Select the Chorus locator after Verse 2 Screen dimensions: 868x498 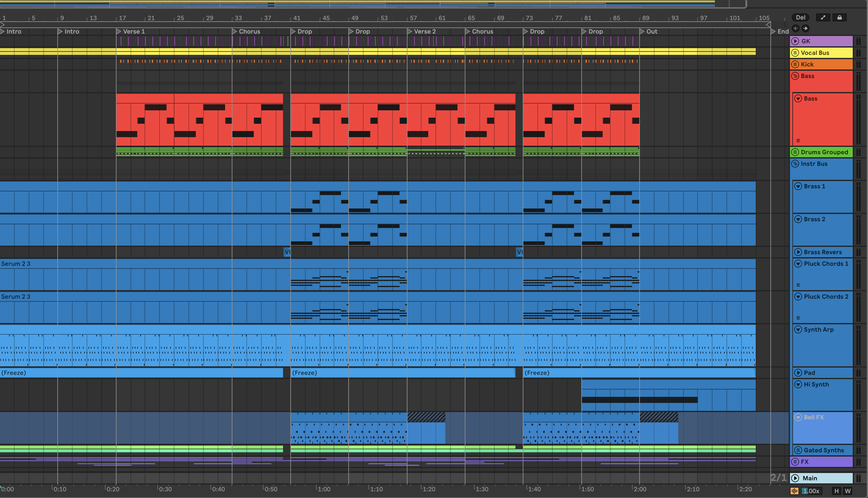tap(468, 31)
